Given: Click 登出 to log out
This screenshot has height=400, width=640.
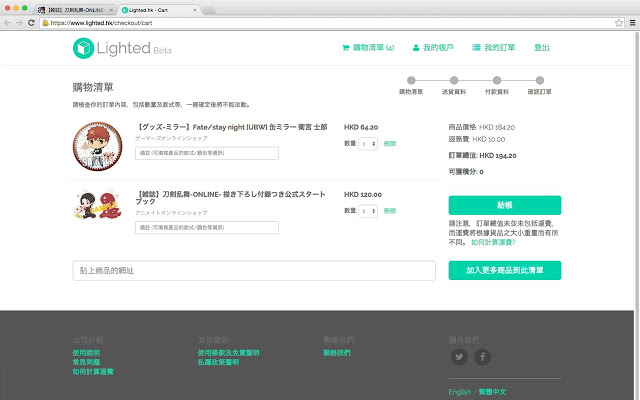Looking at the screenshot, I should pyautogui.click(x=542, y=48).
